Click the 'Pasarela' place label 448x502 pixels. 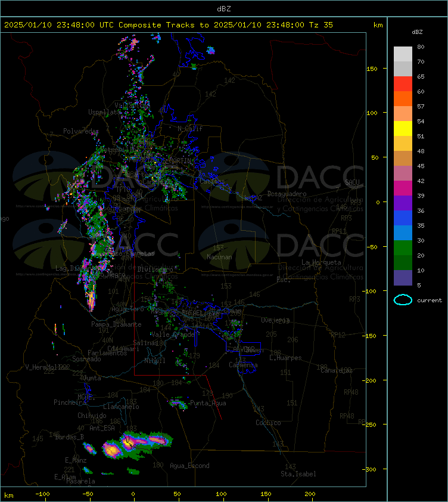80,481
